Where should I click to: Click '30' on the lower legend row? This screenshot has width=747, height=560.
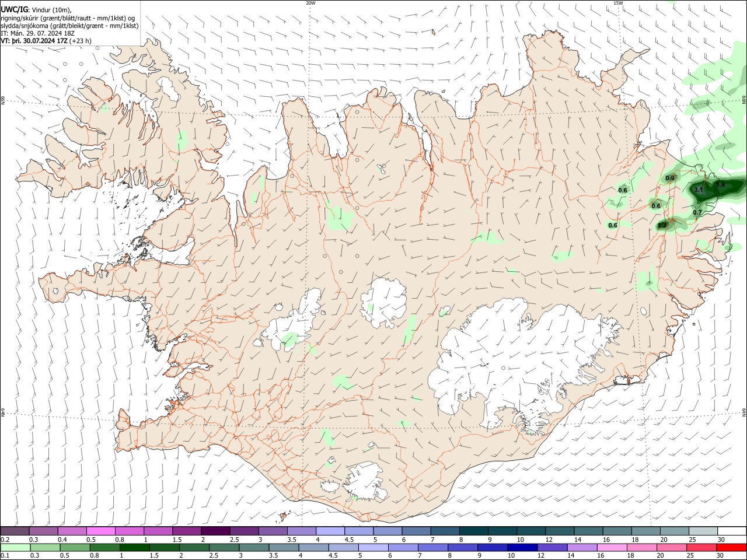point(721,556)
